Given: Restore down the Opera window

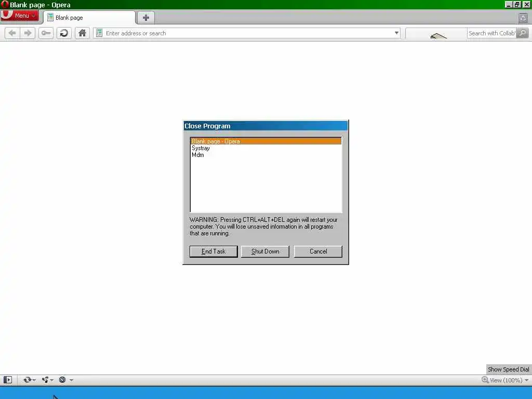Looking at the screenshot, I should coord(517,5).
